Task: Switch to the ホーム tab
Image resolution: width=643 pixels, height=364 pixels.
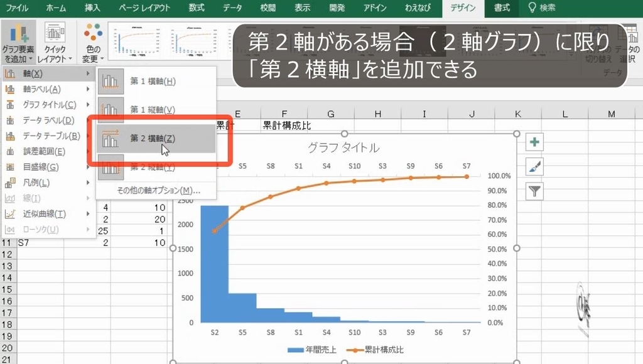Action: [56, 8]
